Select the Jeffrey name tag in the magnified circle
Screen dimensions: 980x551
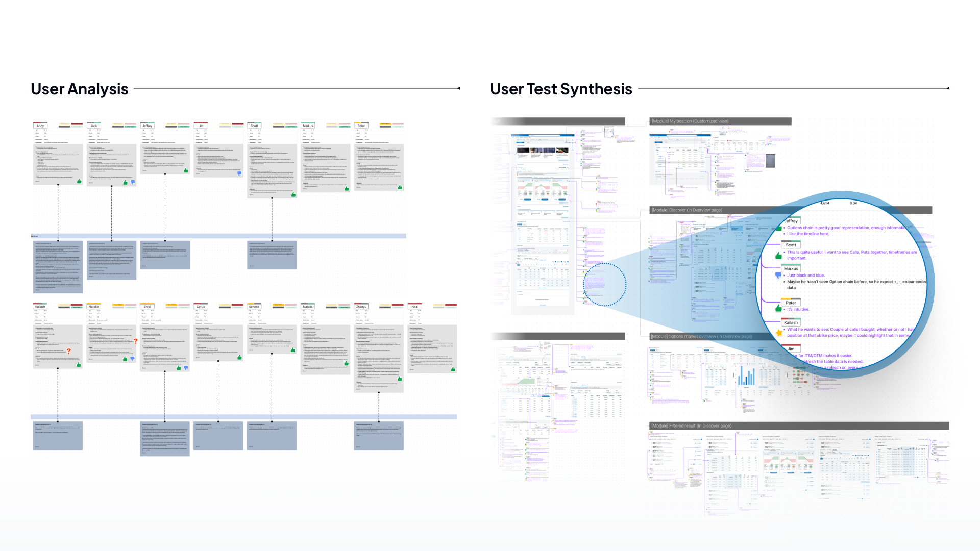pos(791,221)
